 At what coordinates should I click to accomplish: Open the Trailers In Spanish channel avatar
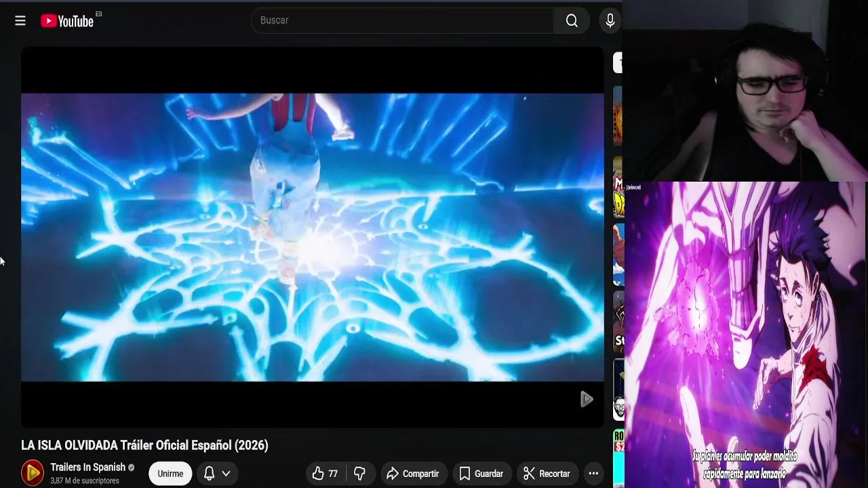click(x=33, y=473)
